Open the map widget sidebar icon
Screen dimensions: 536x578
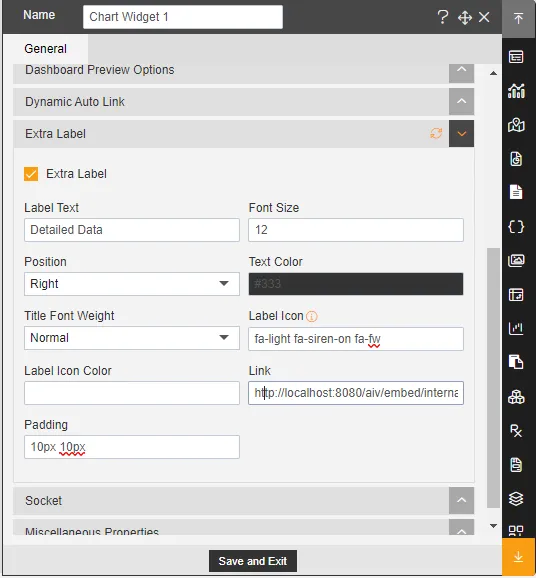coord(516,125)
